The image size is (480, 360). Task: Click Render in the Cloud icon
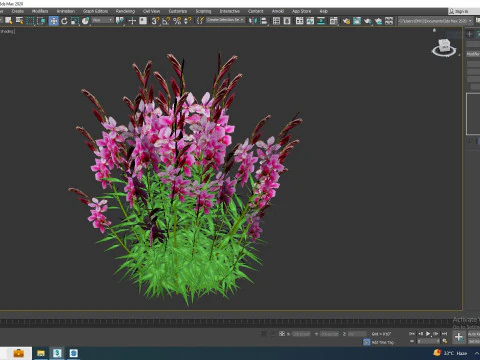[x=378, y=21]
